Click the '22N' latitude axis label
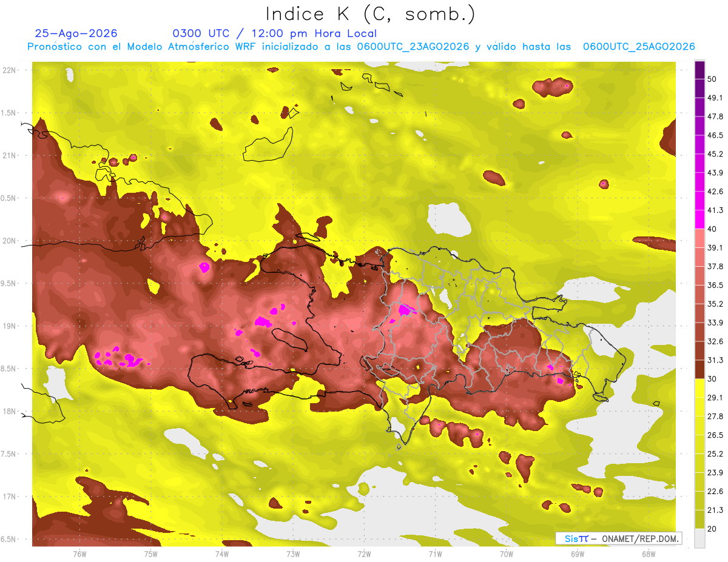 pyautogui.click(x=9, y=70)
